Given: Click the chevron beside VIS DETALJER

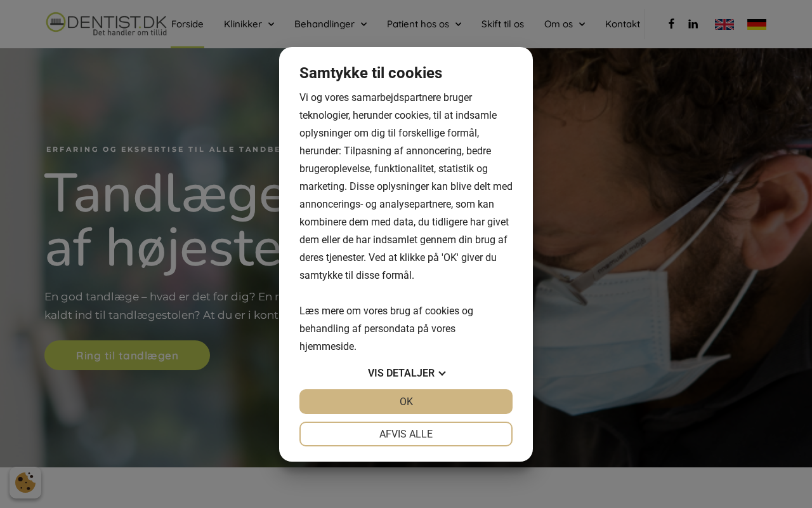Looking at the screenshot, I should (442, 373).
